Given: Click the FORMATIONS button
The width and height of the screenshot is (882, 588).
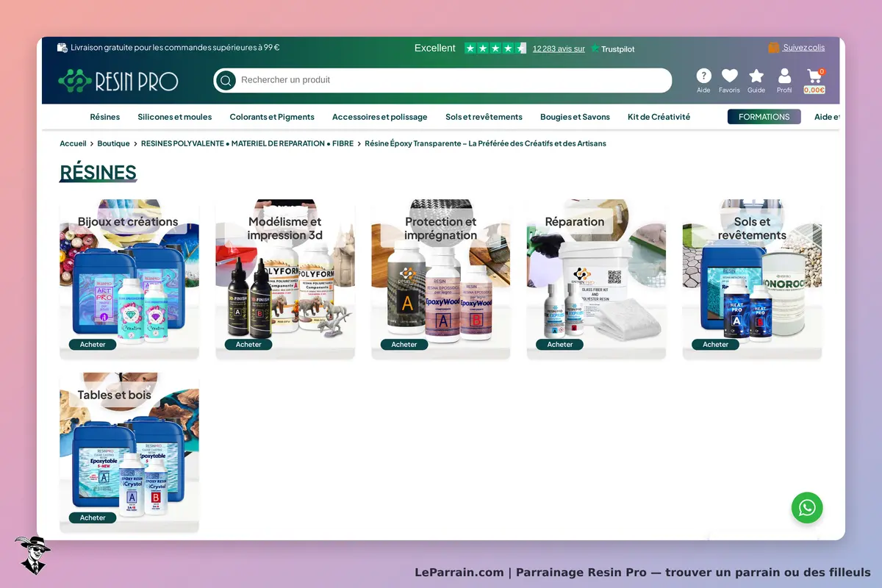Looking at the screenshot, I should click(x=764, y=117).
